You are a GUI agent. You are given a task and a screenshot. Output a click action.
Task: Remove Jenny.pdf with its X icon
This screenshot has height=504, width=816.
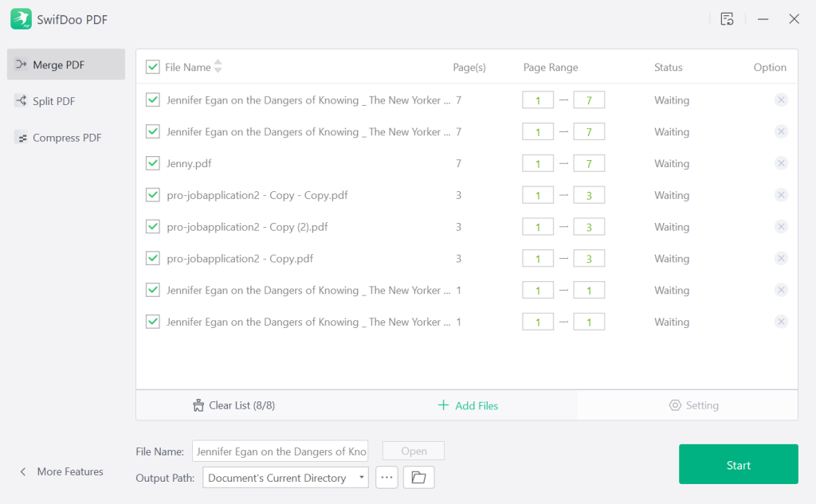[x=781, y=163]
